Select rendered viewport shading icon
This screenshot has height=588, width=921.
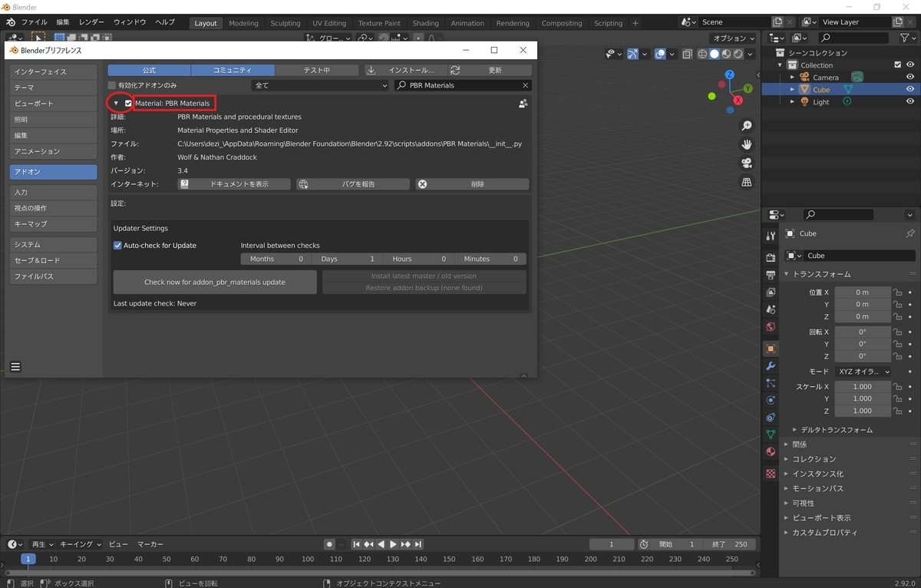738,54
